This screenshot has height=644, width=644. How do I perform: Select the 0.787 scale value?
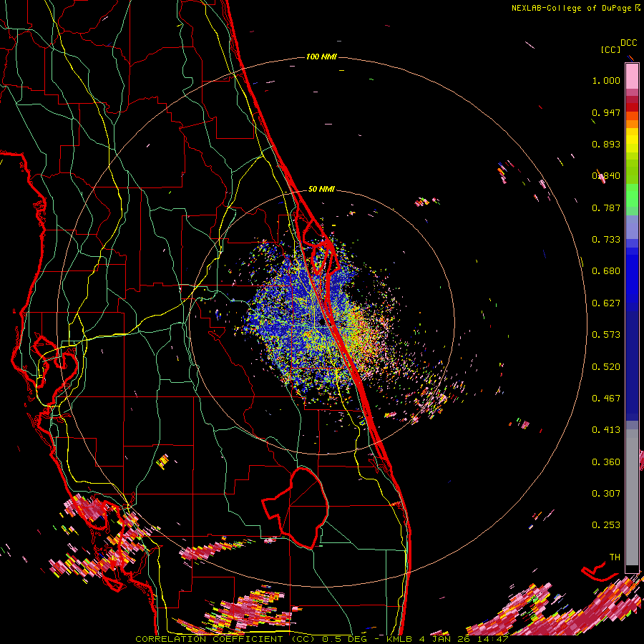(x=606, y=208)
